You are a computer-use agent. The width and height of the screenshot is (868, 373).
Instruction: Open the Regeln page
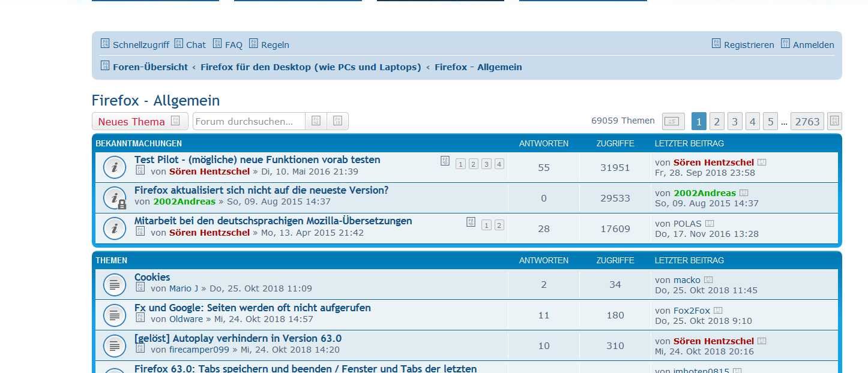269,44
